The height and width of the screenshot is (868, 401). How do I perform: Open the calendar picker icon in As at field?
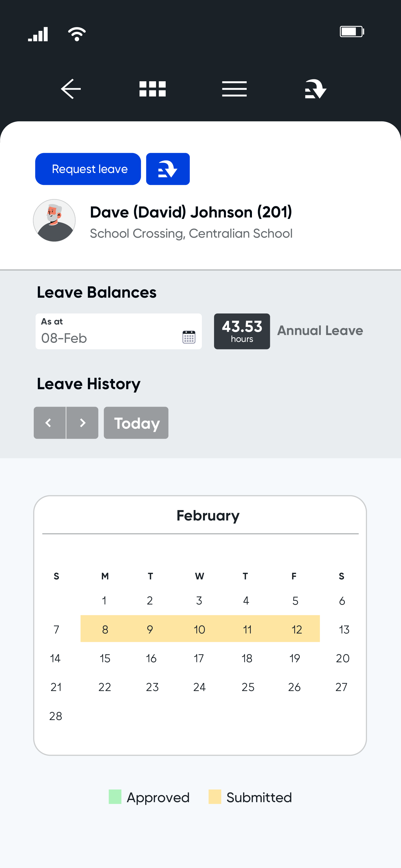pyautogui.click(x=189, y=337)
